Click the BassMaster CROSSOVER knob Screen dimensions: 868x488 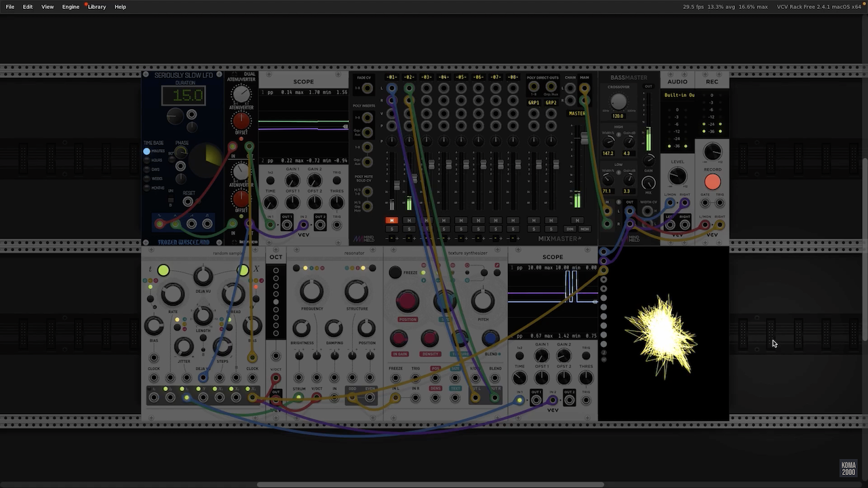[618, 102]
